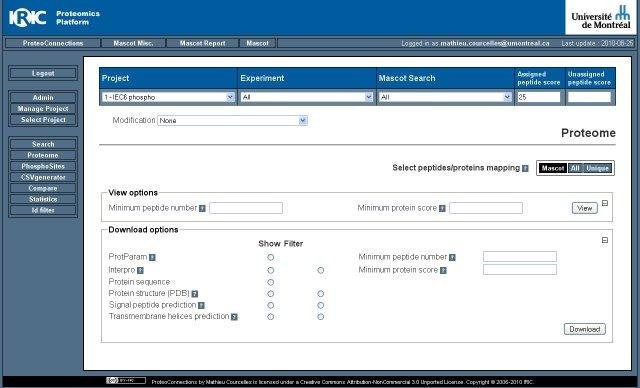
Task: Open the Modification dropdown
Action: [x=232, y=121]
